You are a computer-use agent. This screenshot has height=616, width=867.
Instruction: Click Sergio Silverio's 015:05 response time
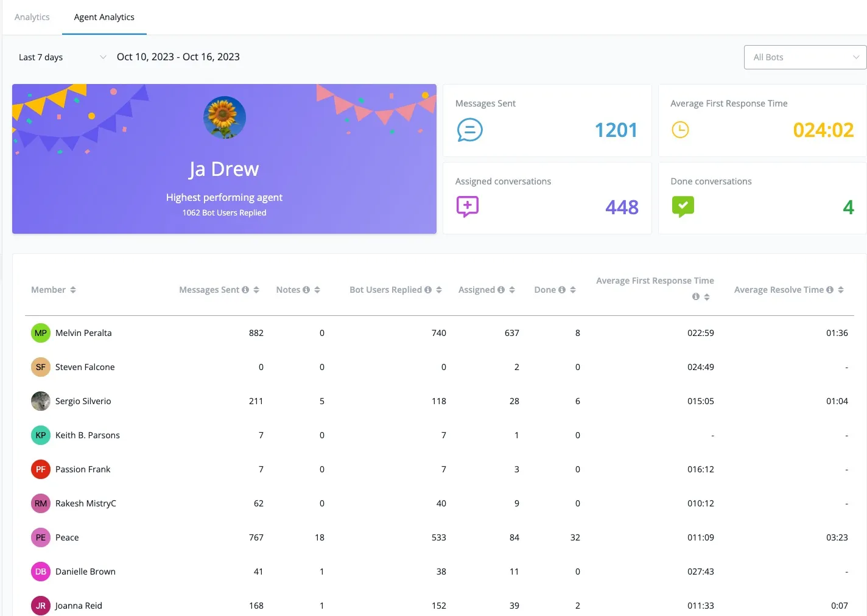[x=701, y=401]
